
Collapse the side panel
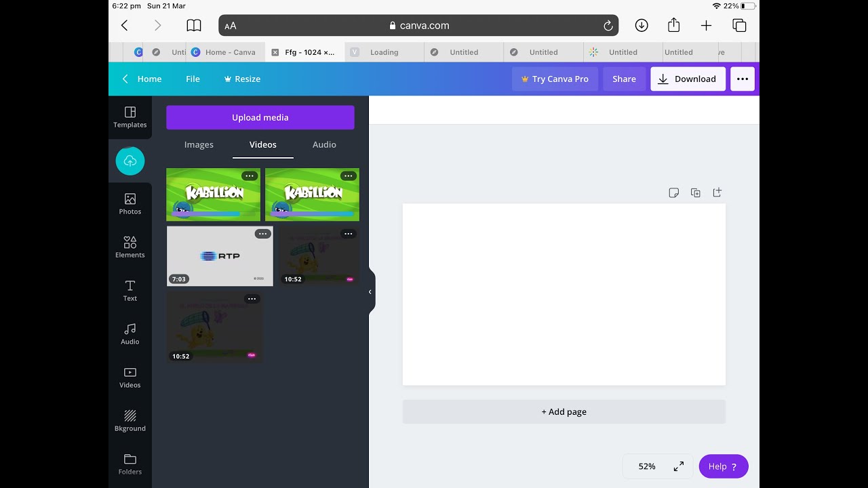[370, 292]
